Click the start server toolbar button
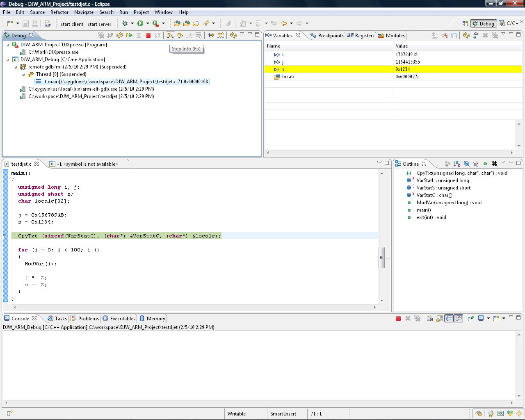The height and width of the screenshot is (420, 525). (100, 24)
